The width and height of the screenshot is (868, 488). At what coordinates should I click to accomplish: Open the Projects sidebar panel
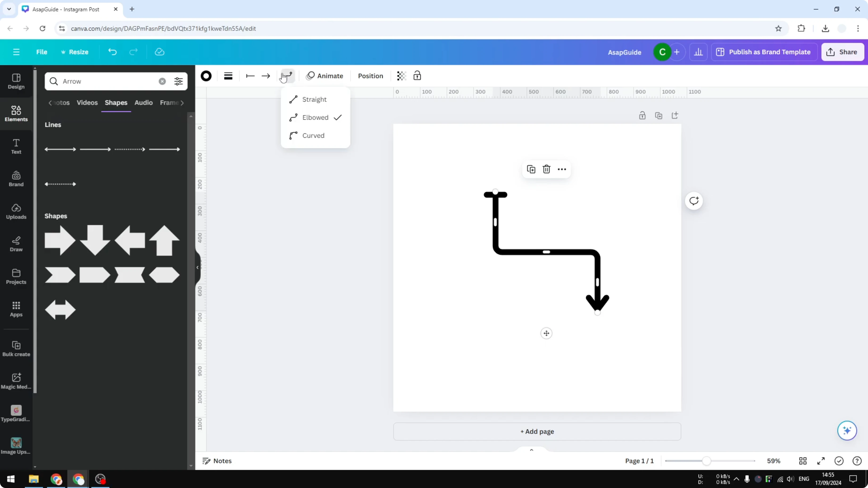pos(16,277)
